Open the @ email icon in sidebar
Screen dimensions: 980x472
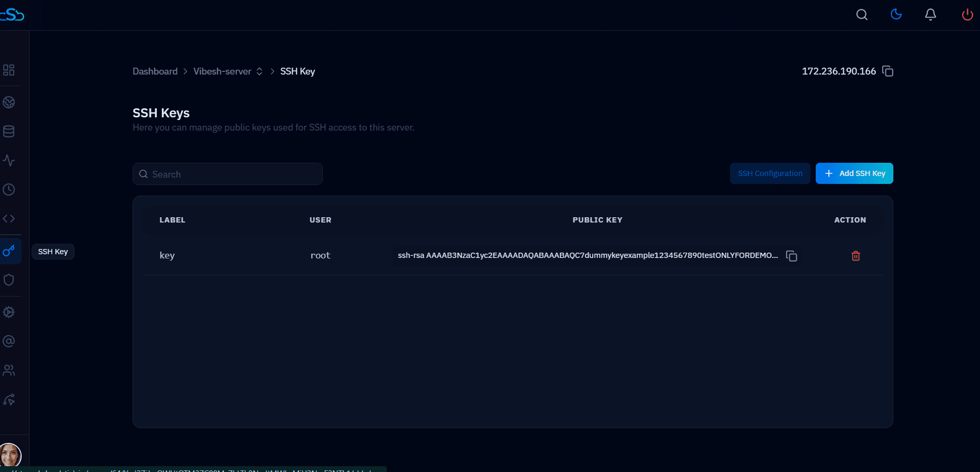(9, 341)
